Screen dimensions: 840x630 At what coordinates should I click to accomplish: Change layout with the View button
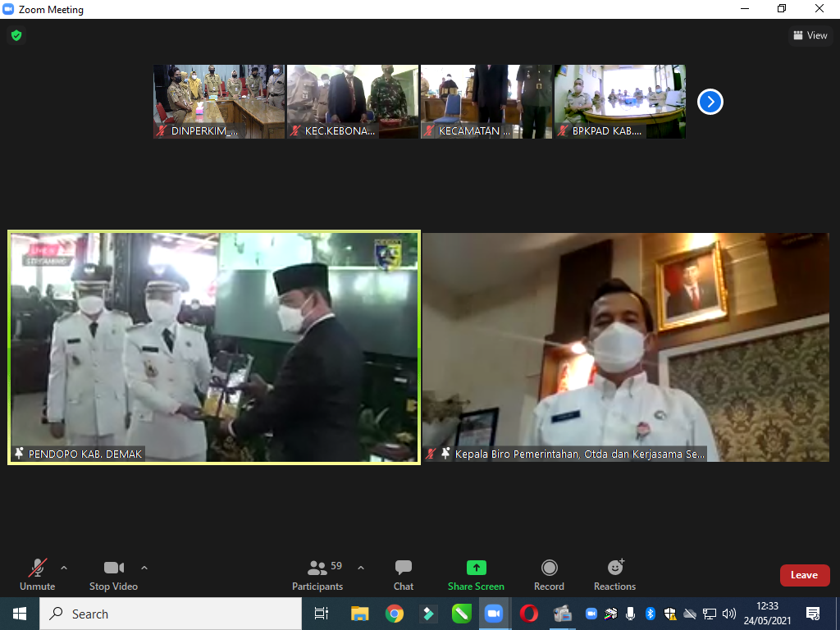810,35
